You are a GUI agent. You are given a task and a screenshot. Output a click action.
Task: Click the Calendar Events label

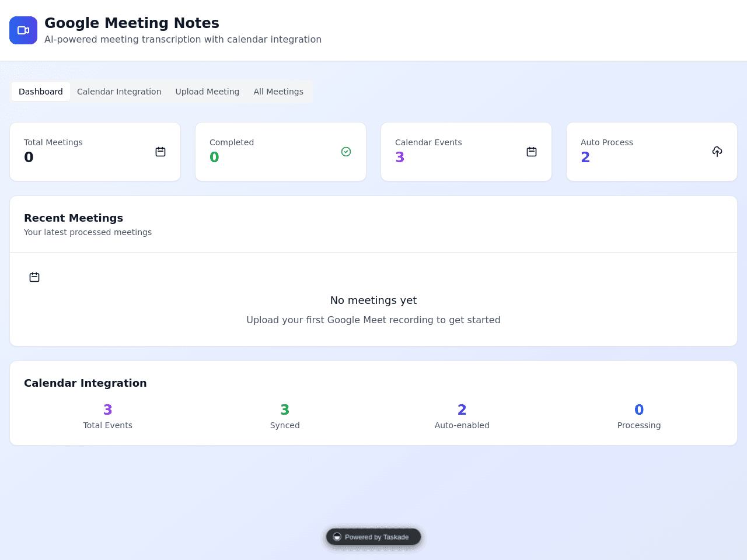(x=428, y=142)
